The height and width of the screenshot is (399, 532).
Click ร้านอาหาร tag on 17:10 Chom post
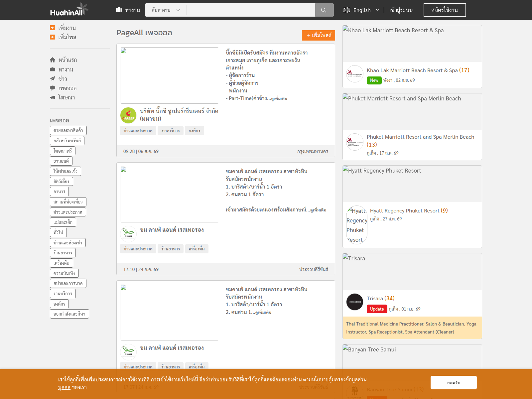coord(171,249)
